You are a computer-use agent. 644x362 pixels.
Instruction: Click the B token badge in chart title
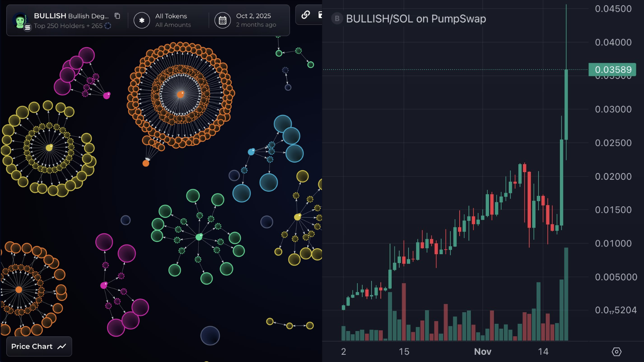point(337,19)
